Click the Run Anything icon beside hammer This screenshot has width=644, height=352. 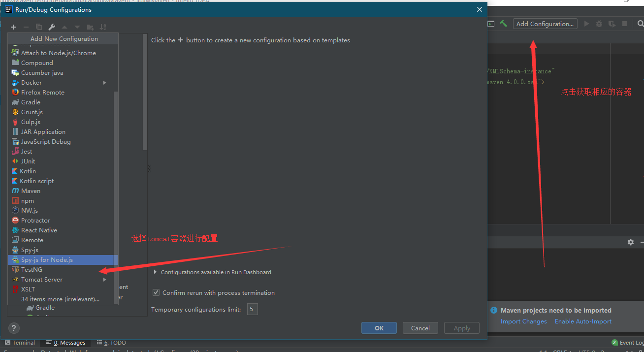click(491, 24)
